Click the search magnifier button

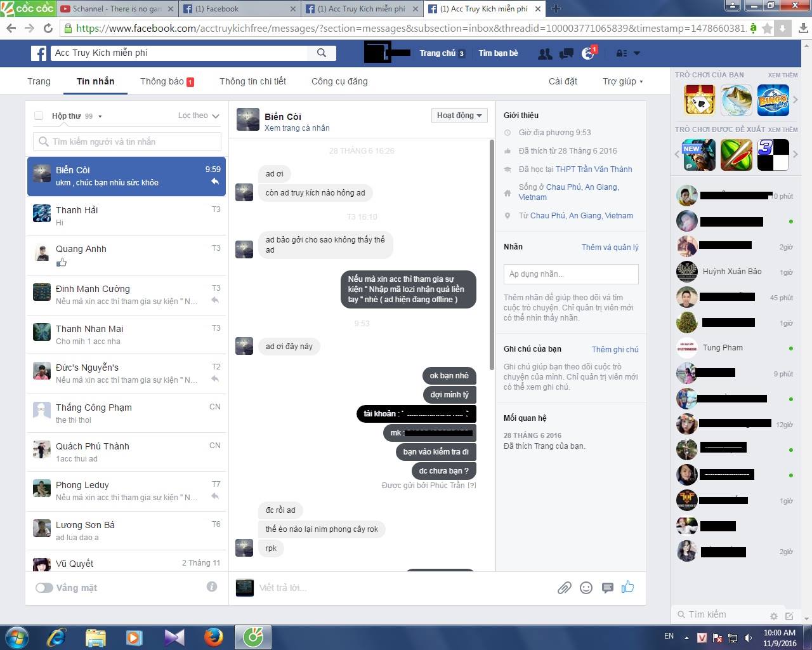click(322, 53)
